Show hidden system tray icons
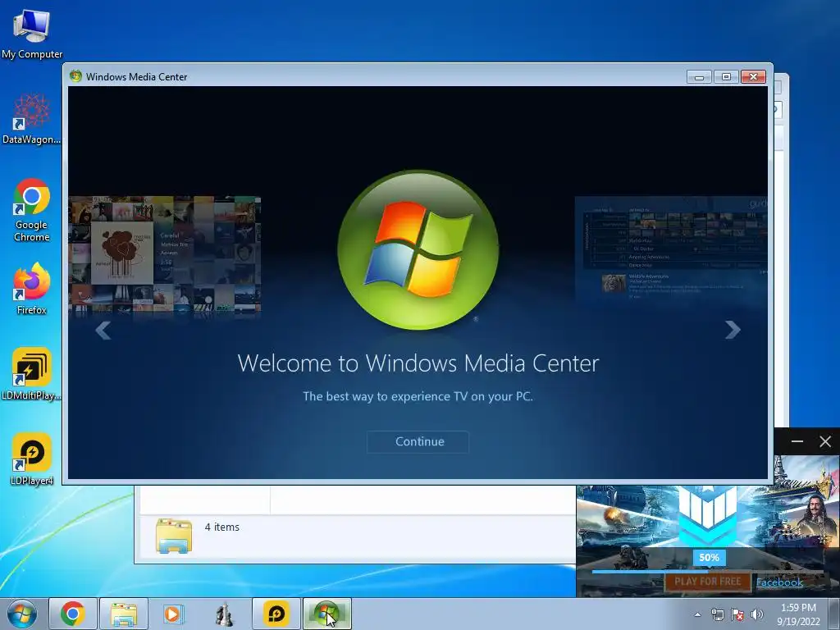This screenshot has width=840, height=630. pos(697,614)
